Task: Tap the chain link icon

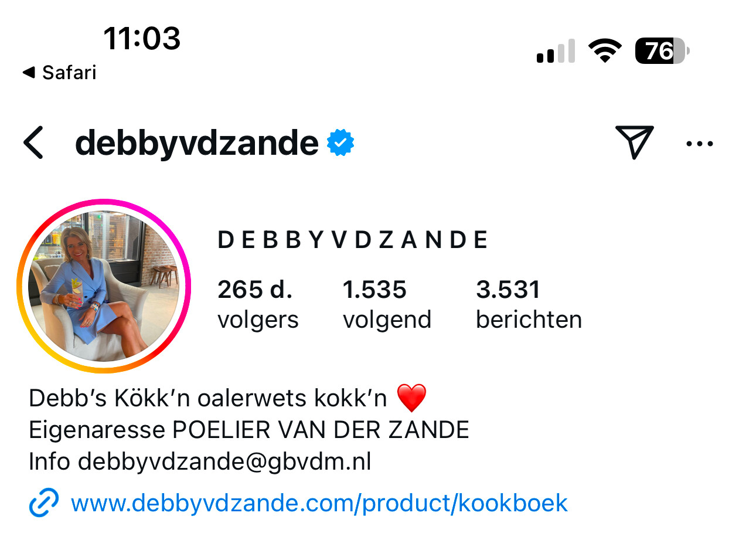Action: tap(44, 503)
